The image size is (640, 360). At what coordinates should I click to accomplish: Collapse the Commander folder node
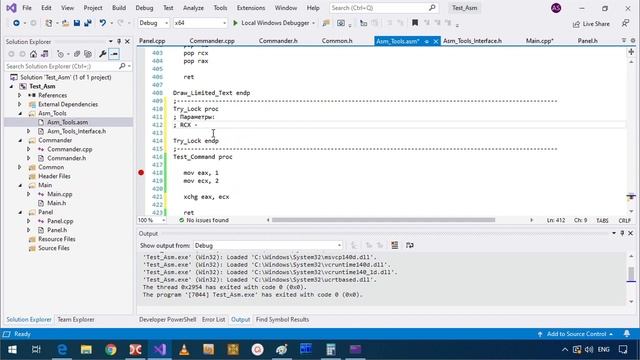(x=20, y=140)
